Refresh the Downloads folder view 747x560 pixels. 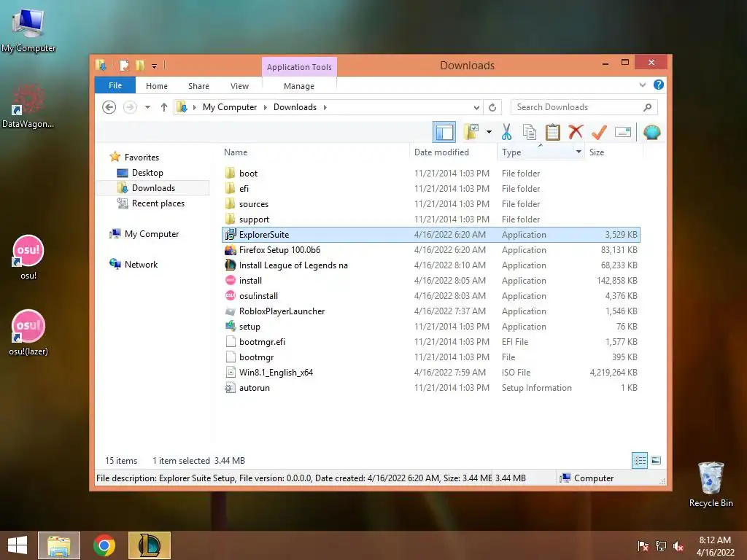click(x=492, y=108)
